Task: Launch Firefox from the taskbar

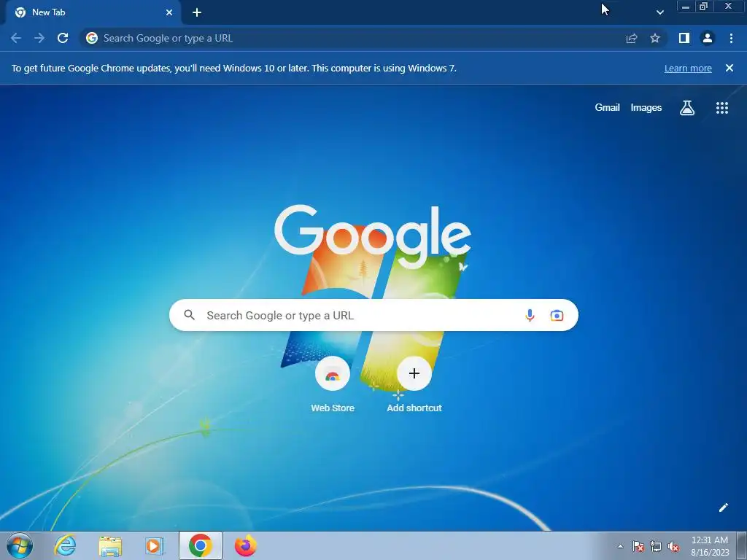Action: (245, 545)
